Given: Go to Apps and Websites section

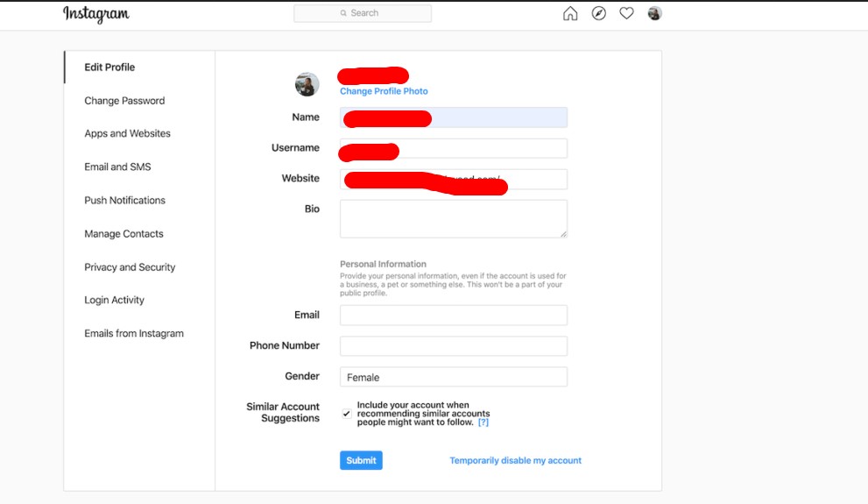Looking at the screenshot, I should [127, 134].
